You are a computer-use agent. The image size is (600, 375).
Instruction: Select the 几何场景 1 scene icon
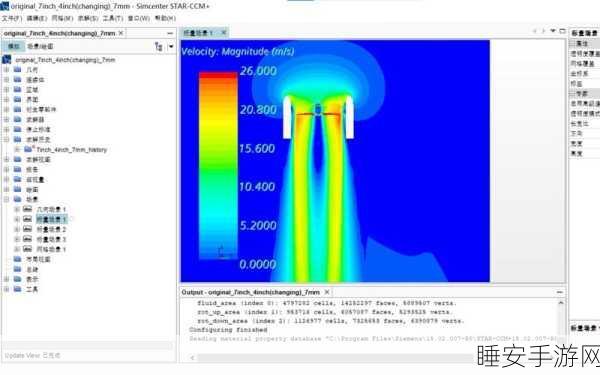pyautogui.click(x=28, y=209)
